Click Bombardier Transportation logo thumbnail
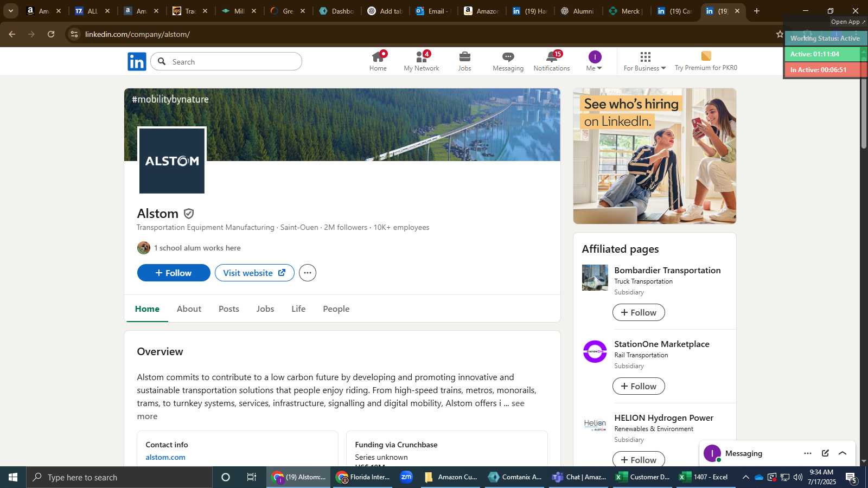Viewport: 868px width, 488px height. coord(595,278)
